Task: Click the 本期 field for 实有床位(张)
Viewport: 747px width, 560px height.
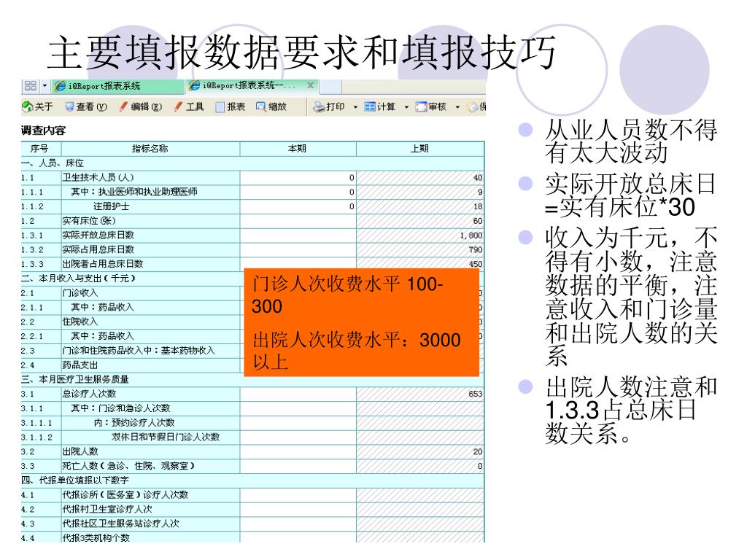Action: pyautogui.click(x=298, y=221)
